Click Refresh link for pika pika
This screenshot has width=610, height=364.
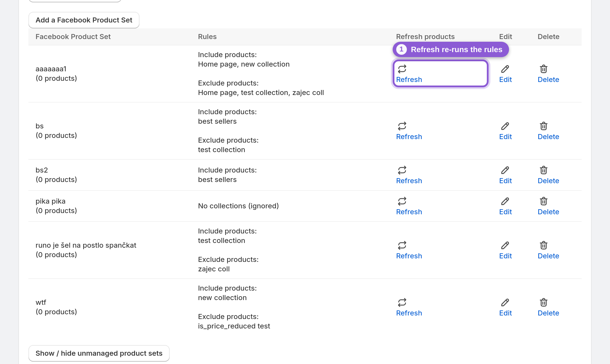[x=409, y=212]
